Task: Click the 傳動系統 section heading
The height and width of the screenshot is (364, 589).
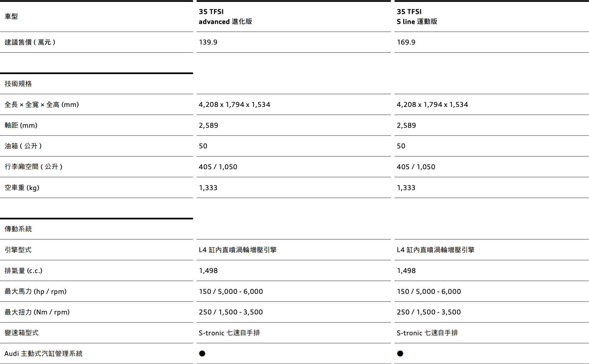Action: 18,229
